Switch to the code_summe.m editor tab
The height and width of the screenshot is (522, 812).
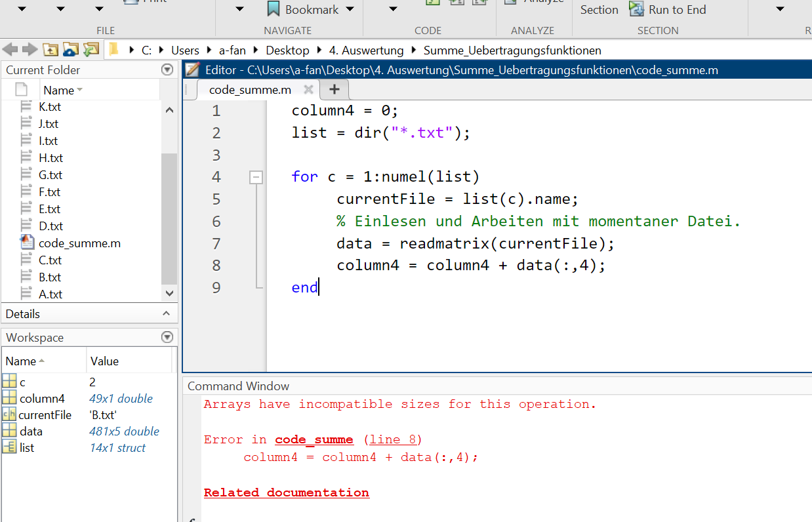[250, 90]
